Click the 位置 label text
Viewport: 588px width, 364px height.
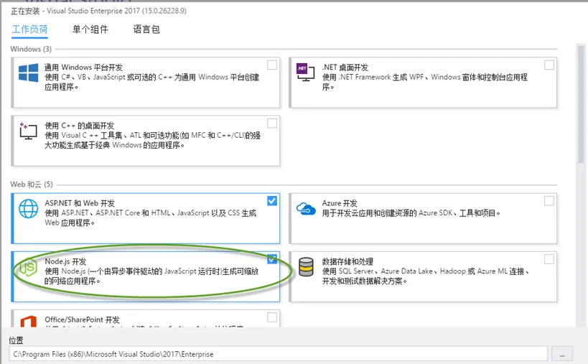pos(16,340)
